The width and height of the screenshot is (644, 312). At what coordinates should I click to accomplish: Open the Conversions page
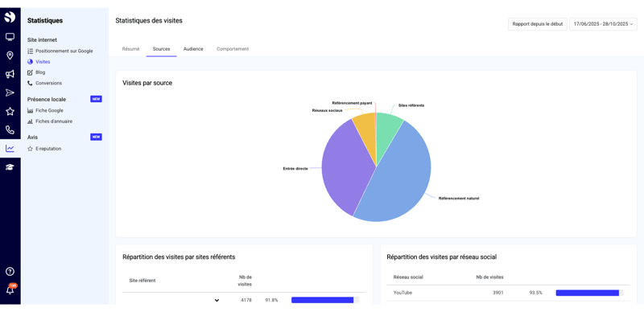click(48, 84)
